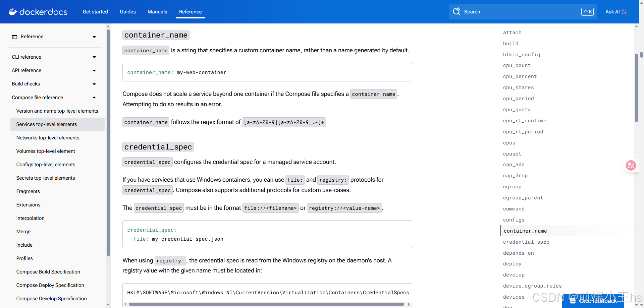The width and height of the screenshot is (644, 308).
Task: Open Networks top-level elements page
Action: coord(48,138)
